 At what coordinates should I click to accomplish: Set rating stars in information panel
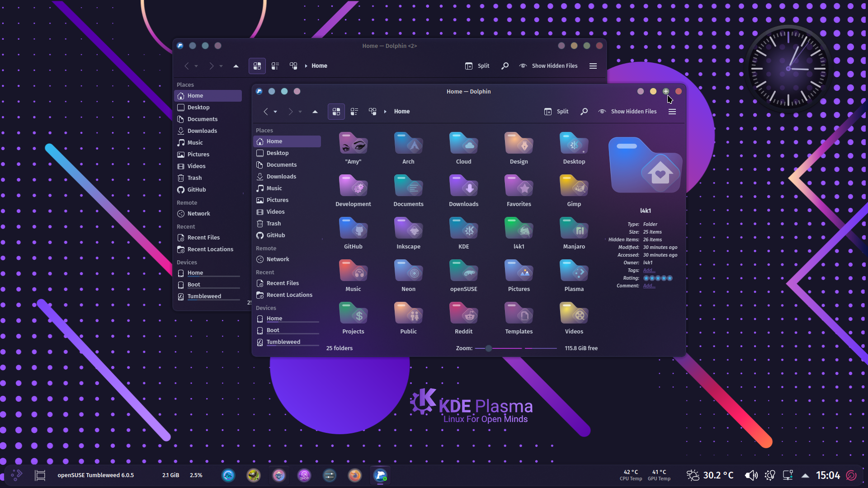click(x=658, y=278)
